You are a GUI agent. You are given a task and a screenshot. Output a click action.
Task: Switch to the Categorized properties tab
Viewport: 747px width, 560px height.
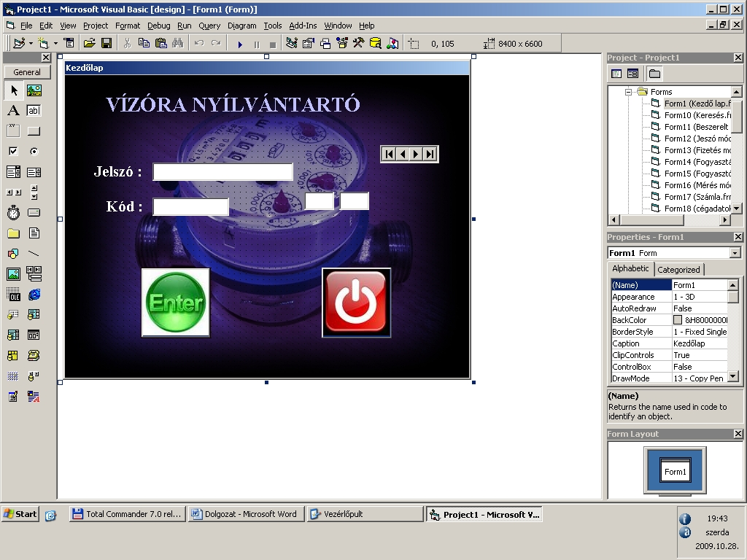tap(678, 270)
